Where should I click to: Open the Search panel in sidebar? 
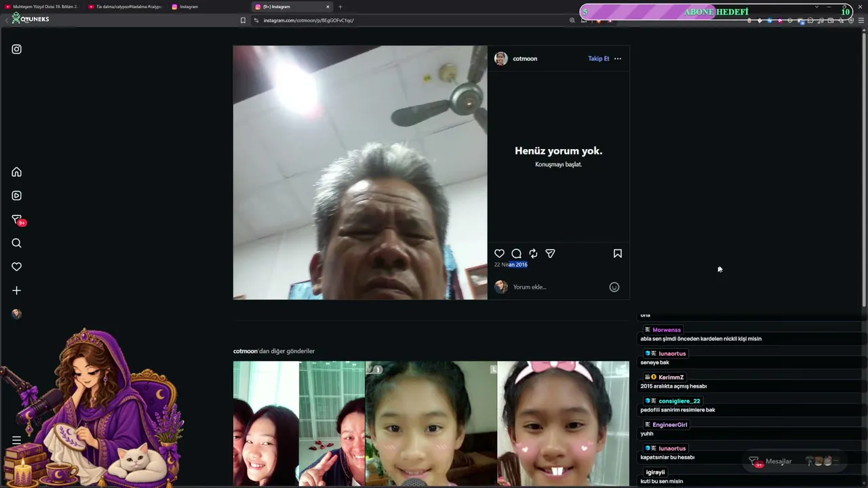(16, 243)
